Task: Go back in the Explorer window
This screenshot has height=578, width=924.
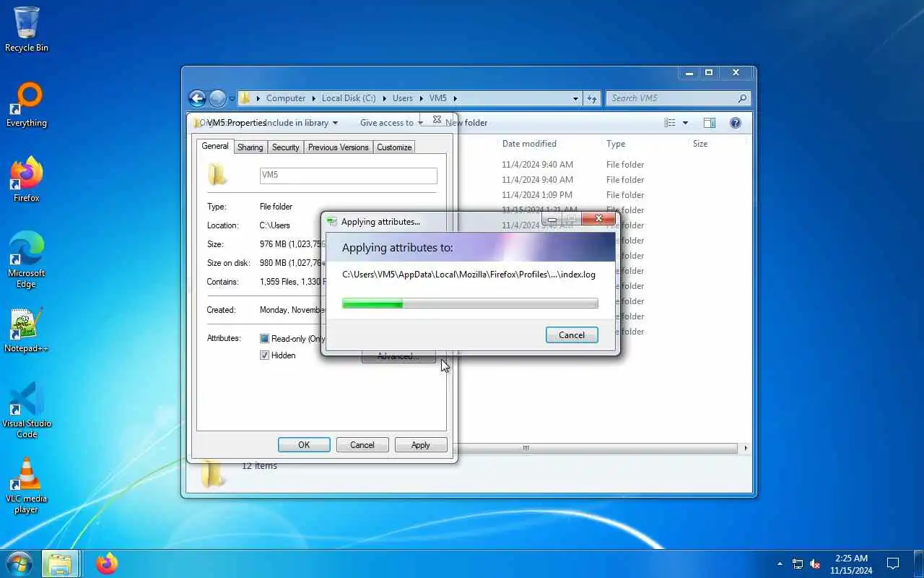Action: [x=197, y=98]
